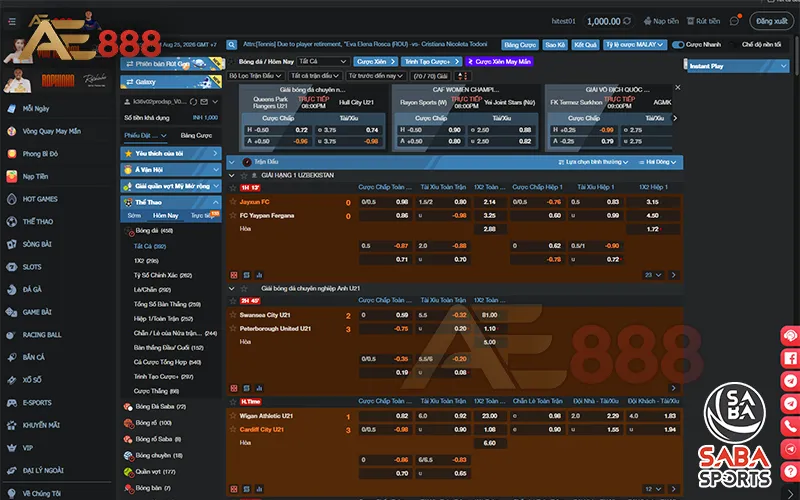Favorite the Jayxun FC star
800x500 pixels.
tap(233, 202)
